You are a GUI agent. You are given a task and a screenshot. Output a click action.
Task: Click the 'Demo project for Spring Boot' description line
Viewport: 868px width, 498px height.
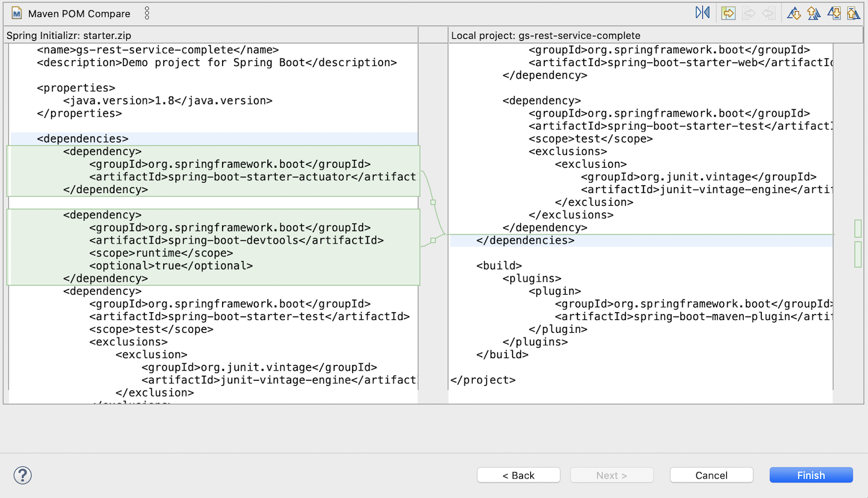[x=217, y=63]
